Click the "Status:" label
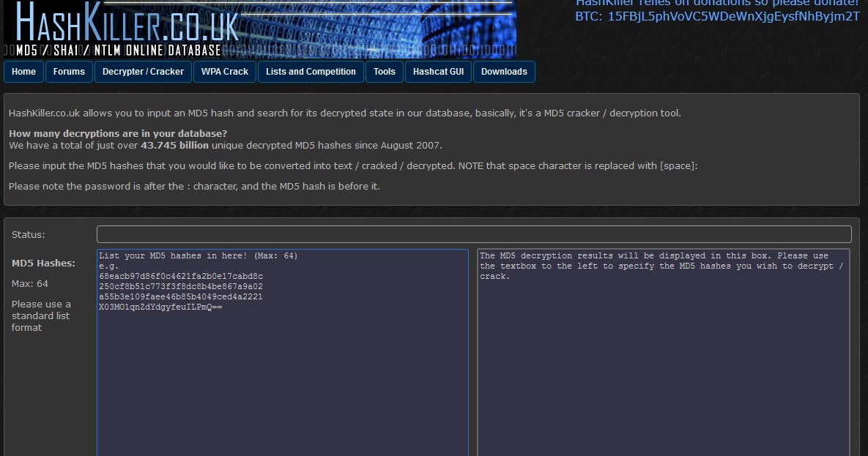This screenshot has width=868, height=456. click(29, 235)
